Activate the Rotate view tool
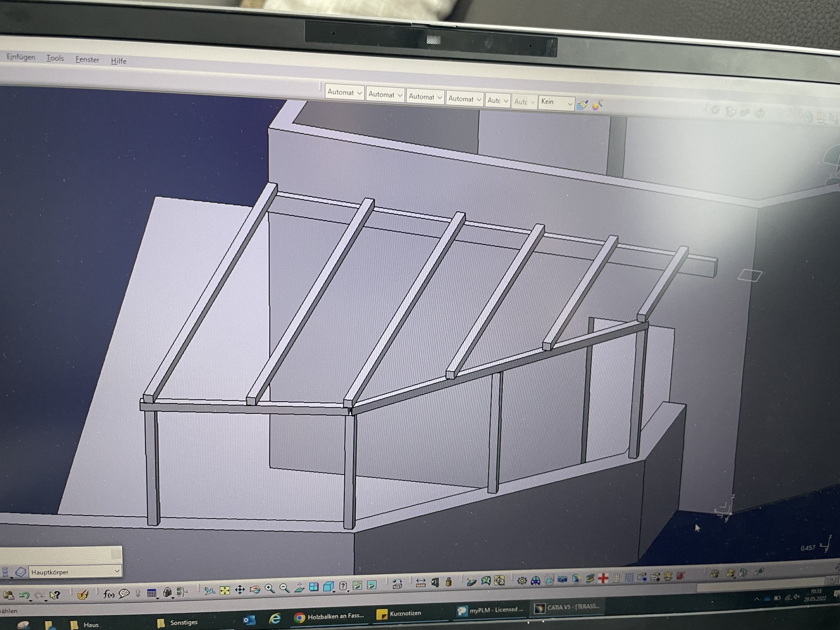The height and width of the screenshot is (630, 840). (255, 590)
